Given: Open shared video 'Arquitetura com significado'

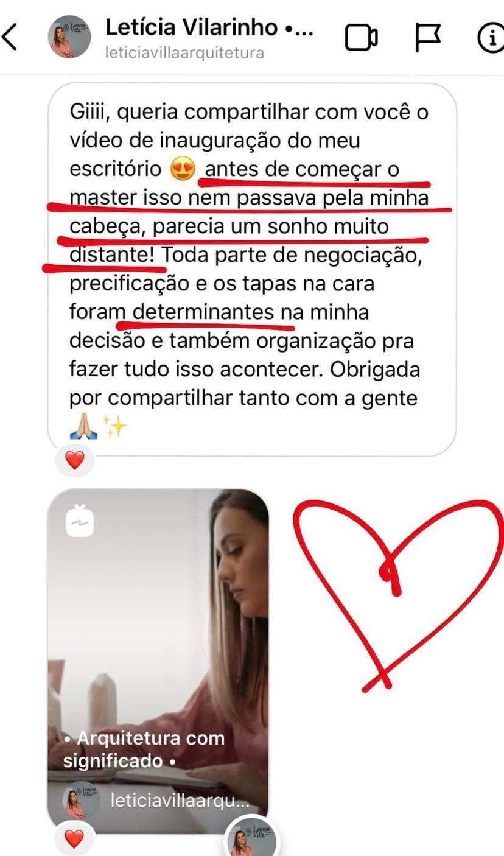Looking at the screenshot, I should pos(158,661).
